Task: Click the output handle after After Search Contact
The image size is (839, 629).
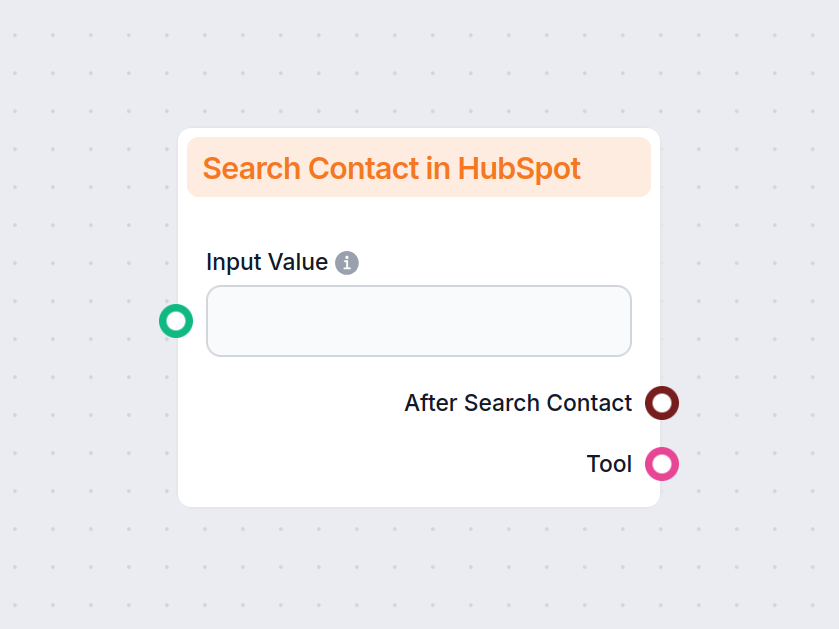Action: click(662, 403)
